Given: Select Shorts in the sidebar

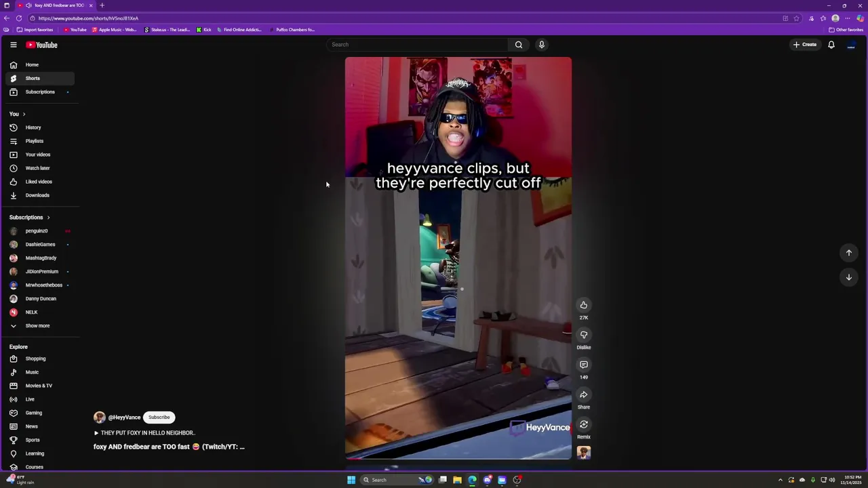Looking at the screenshot, I should click(x=41, y=79).
